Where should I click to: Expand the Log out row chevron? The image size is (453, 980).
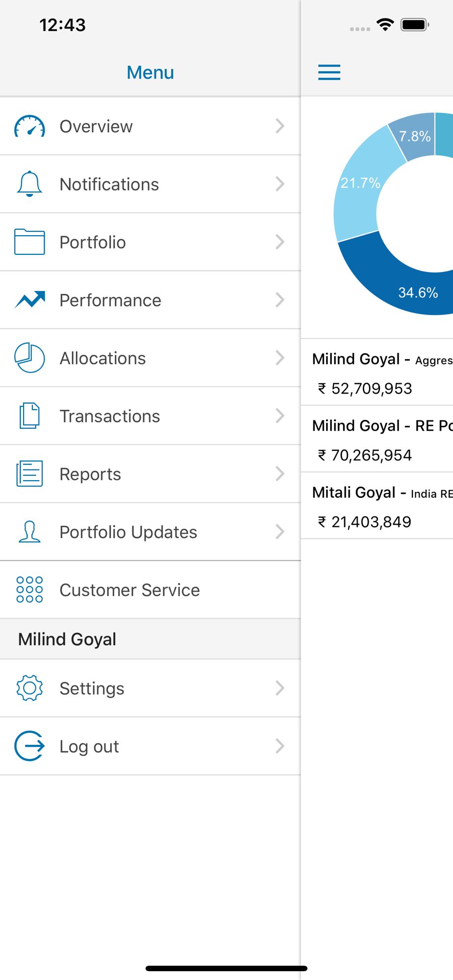(x=280, y=746)
